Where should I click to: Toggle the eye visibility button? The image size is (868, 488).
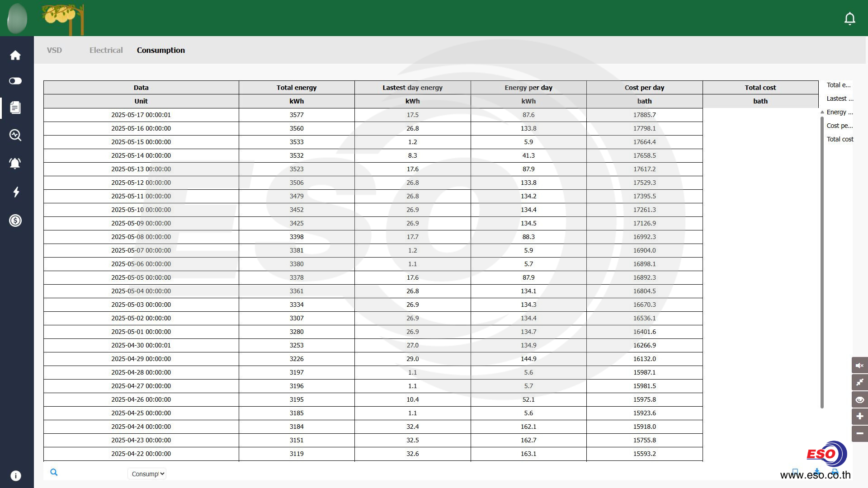(860, 399)
